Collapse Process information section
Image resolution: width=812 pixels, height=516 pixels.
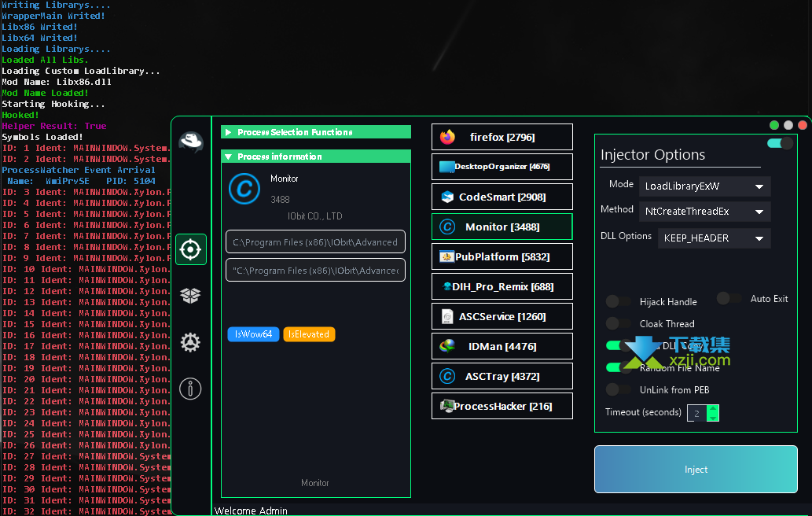pyautogui.click(x=316, y=157)
